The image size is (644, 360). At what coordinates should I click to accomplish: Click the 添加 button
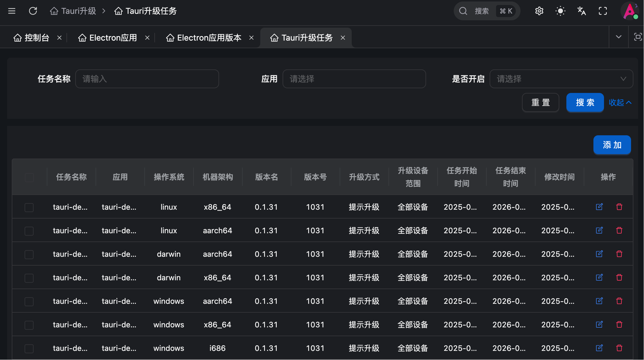612,145
